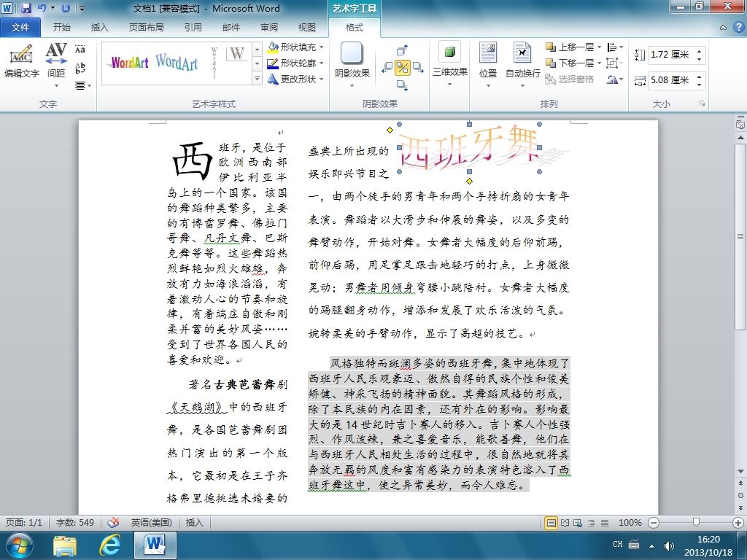747x560 pixels.
Task: Open the 上移一层 dropdown arrow
Action: (600, 47)
